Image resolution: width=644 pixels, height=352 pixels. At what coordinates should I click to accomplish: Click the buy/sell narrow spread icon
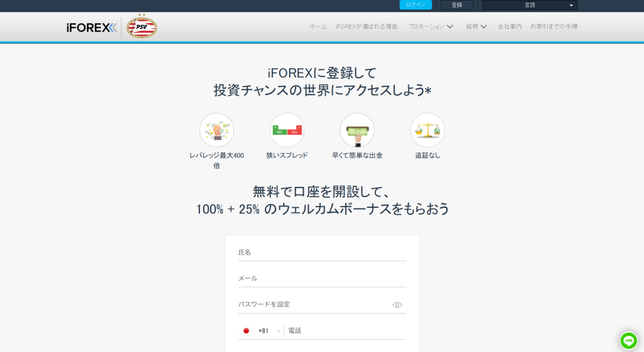coord(287,130)
